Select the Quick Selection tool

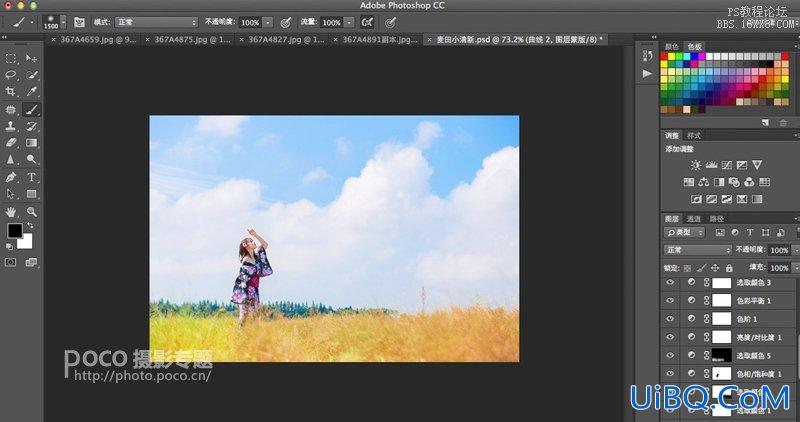[x=32, y=75]
